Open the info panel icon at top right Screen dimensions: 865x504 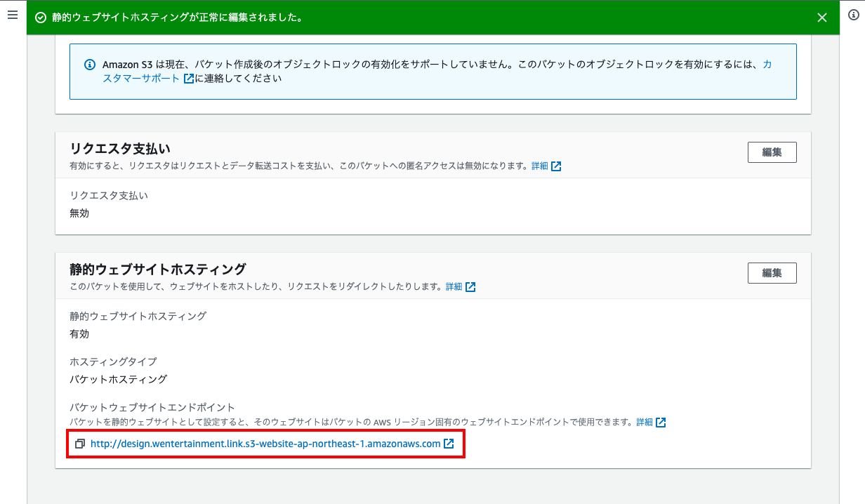[853, 15]
